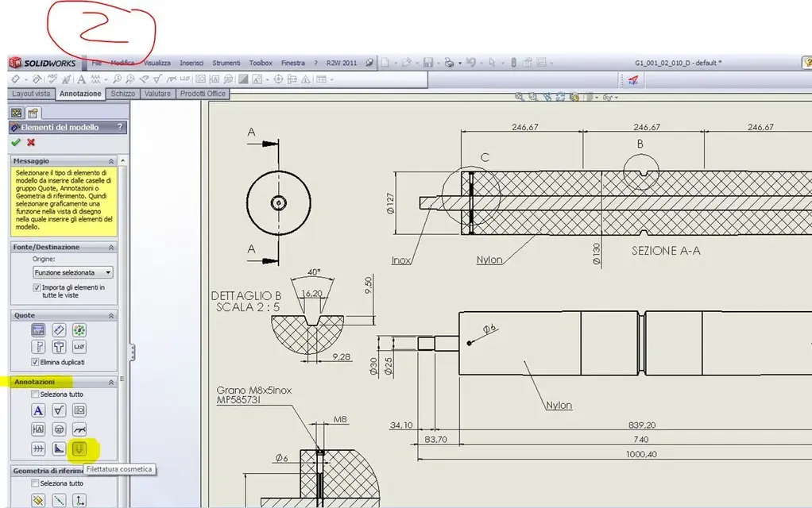This screenshot has height=508, width=812.
Task: Open the Toolbox menu
Action: 261,63
